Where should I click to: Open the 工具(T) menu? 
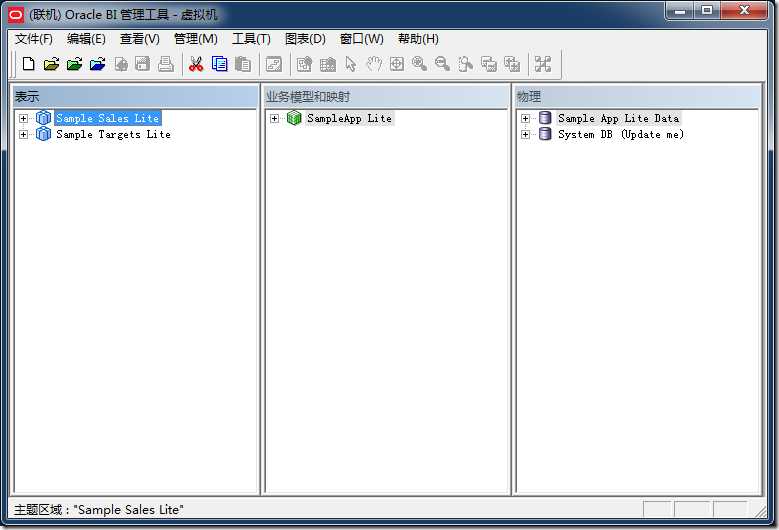pos(251,39)
